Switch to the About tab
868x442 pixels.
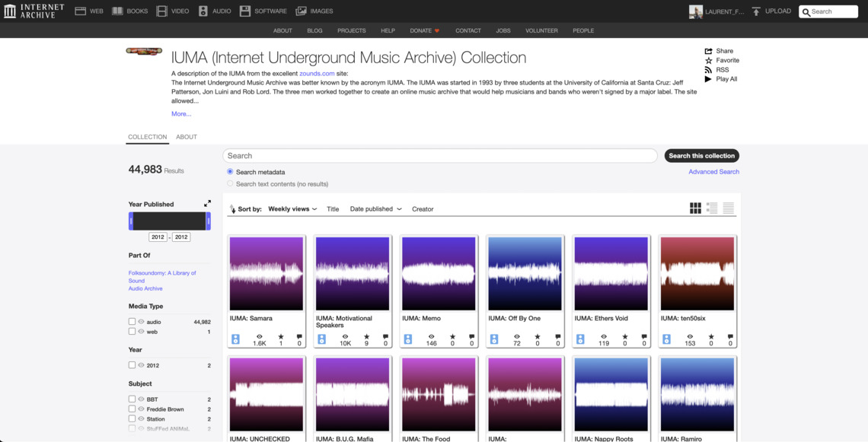coord(187,137)
